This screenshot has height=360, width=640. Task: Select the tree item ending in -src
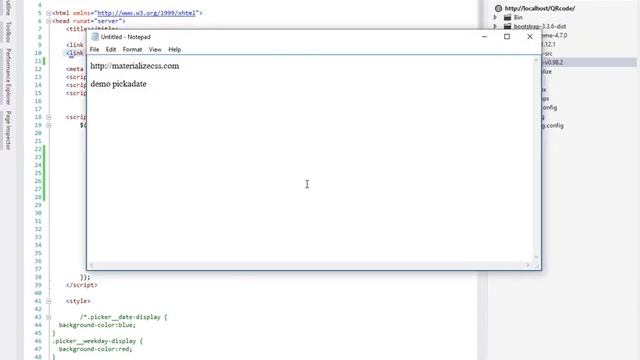pos(547,53)
